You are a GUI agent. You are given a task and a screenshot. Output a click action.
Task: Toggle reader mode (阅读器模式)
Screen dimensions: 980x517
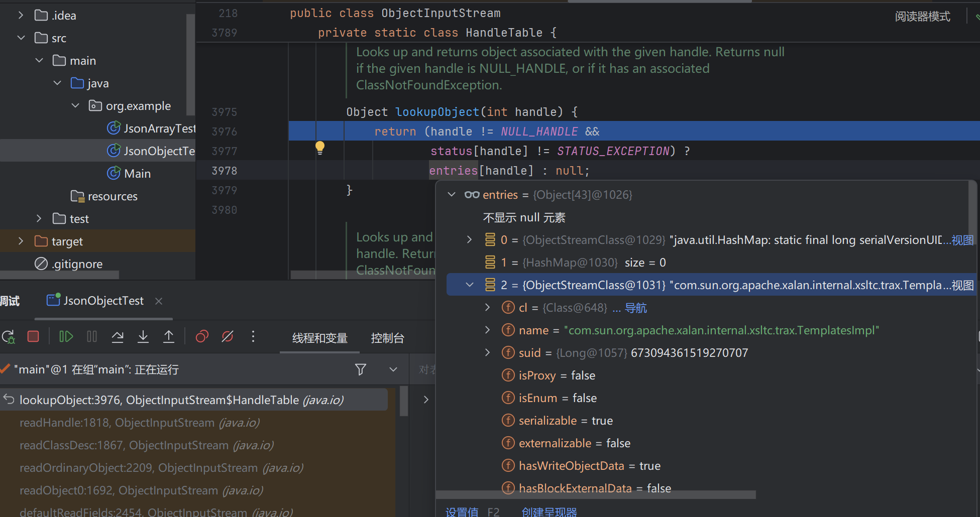pyautogui.click(x=922, y=17)
